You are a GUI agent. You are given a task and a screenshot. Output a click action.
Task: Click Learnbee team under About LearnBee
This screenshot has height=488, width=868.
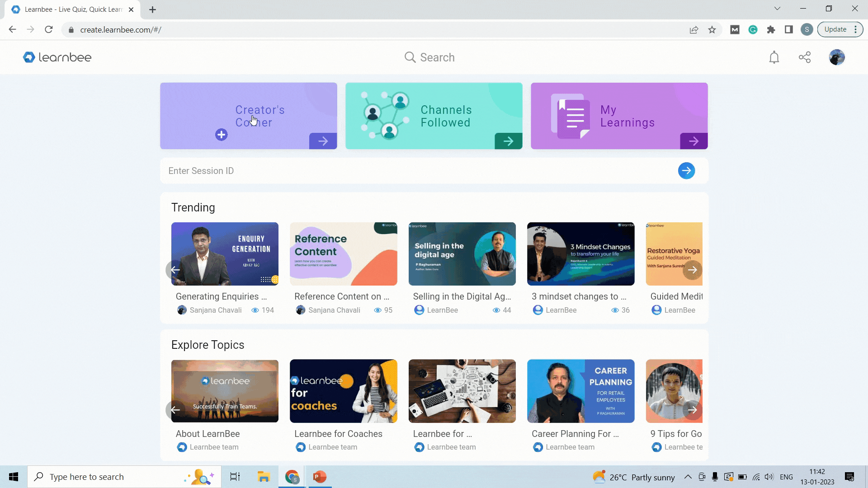214,447
